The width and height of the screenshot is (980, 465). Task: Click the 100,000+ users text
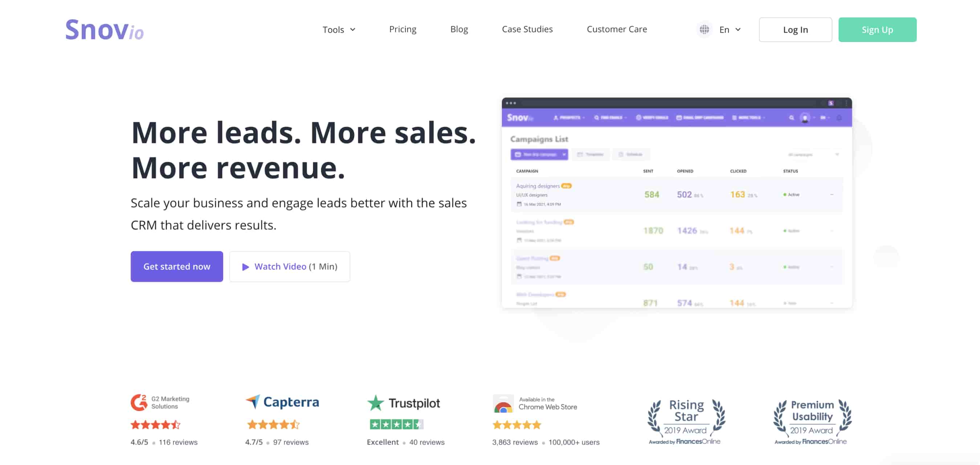tap(574, 442)
